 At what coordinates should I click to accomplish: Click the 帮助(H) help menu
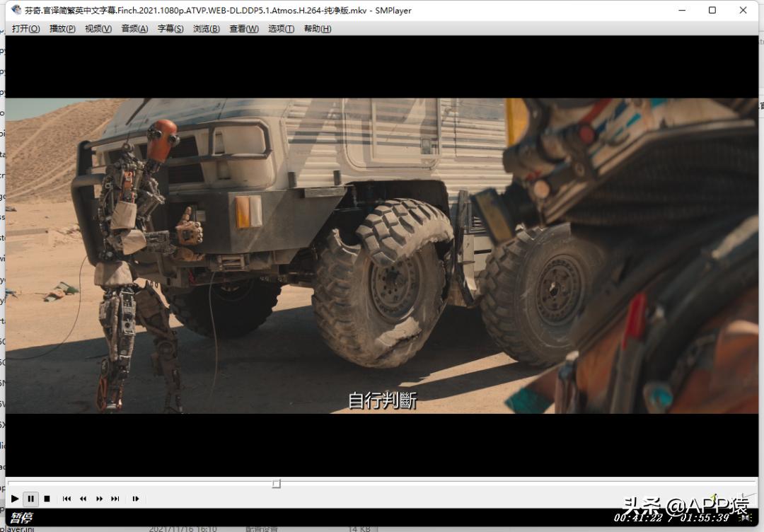[318, 29]
